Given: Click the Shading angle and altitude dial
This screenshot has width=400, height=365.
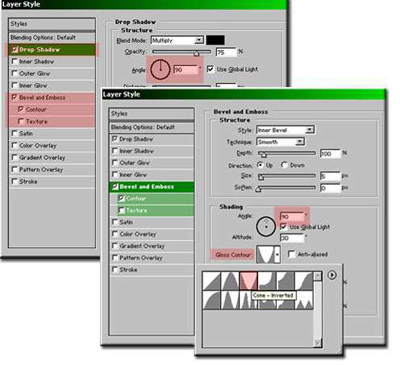Looking at the screenshot, I should click(x=266, y=227).
